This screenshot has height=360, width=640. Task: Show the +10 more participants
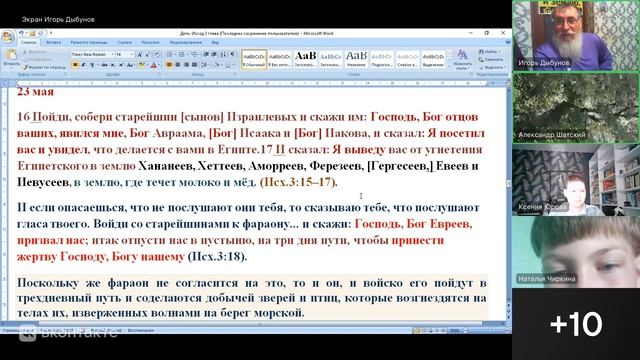(576, 324)
